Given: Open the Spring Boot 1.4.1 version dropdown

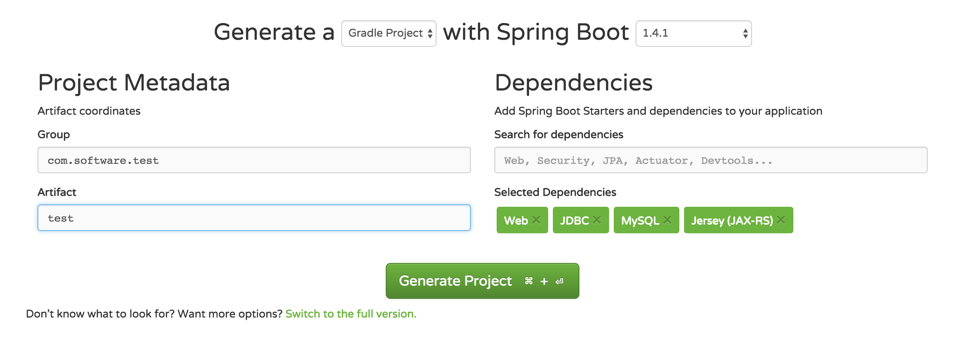Looking at the screenshot, I should [693, 34].
